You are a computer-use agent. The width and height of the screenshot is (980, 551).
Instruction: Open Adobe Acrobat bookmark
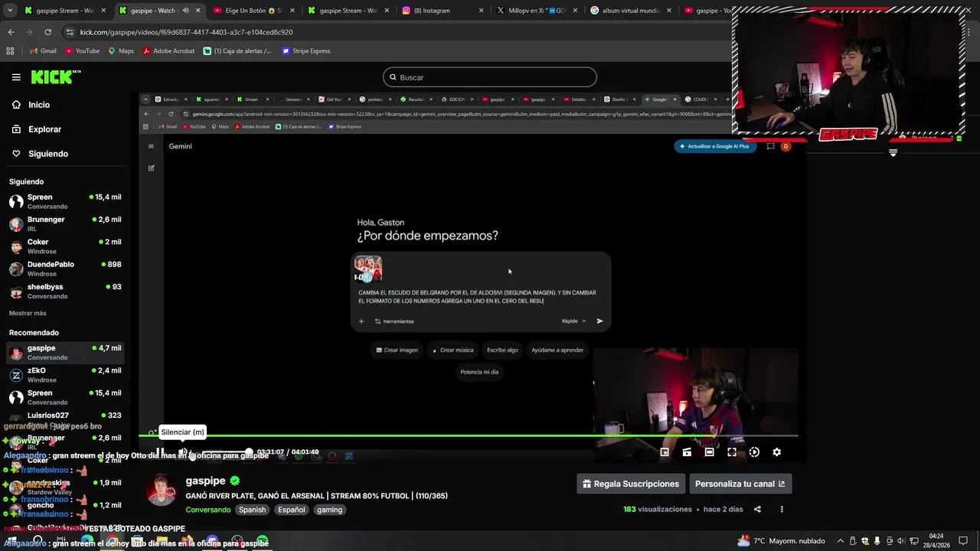tap(168, 51)
